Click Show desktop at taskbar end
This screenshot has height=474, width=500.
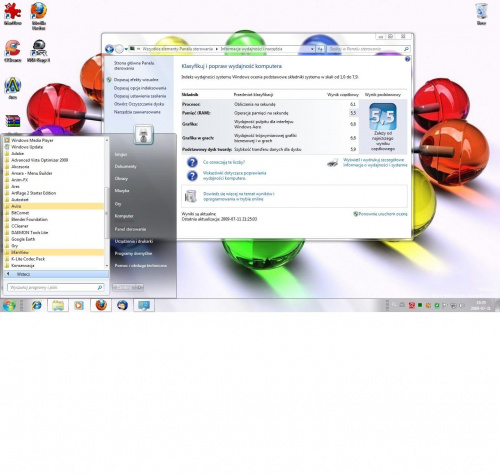click(497, 305)
